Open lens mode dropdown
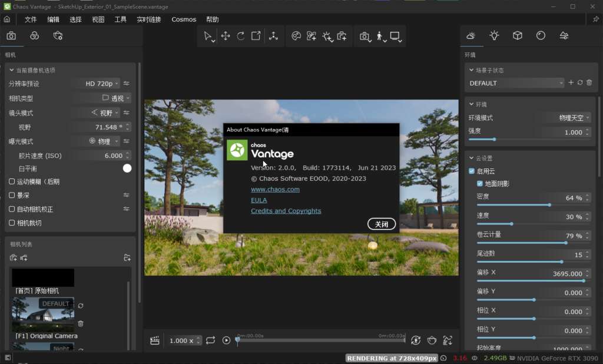 tap(95, 112)
